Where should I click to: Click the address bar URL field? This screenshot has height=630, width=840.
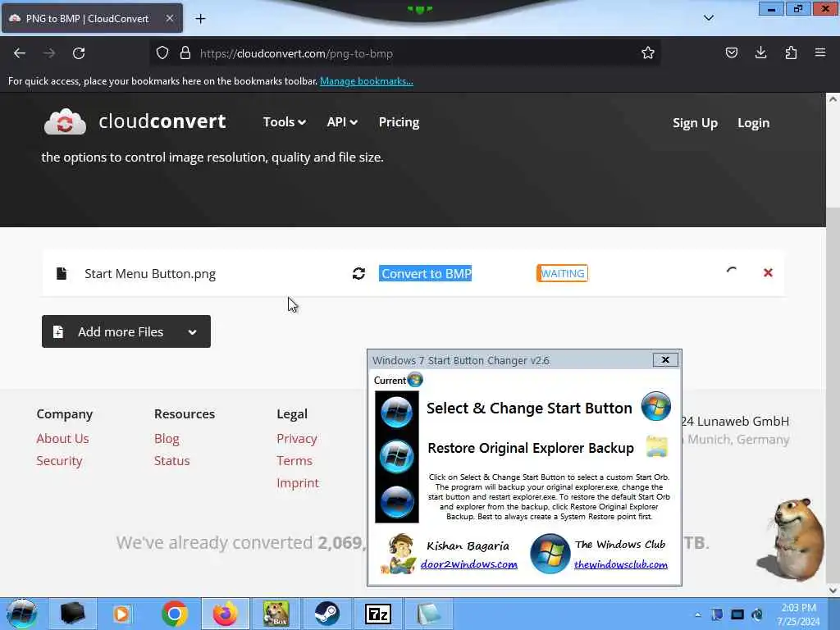[407, 53]
